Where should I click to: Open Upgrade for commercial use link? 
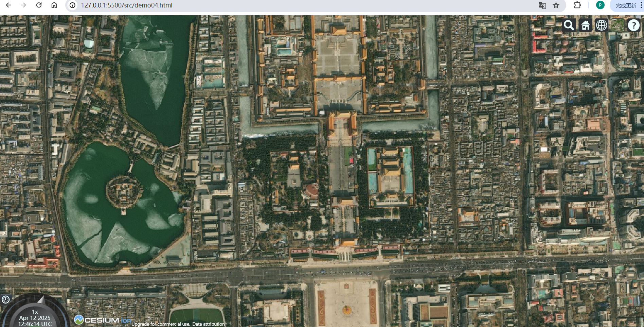click(161, 324)
